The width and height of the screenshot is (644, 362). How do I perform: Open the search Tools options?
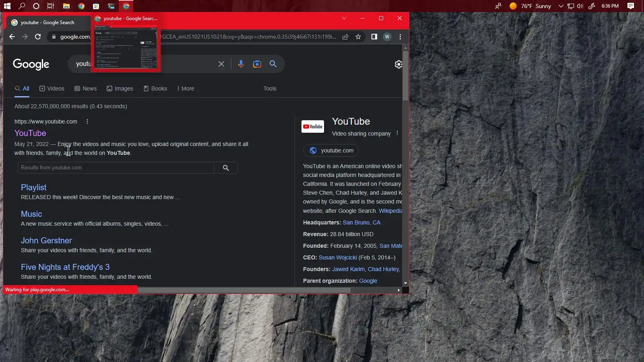(270, 88)
